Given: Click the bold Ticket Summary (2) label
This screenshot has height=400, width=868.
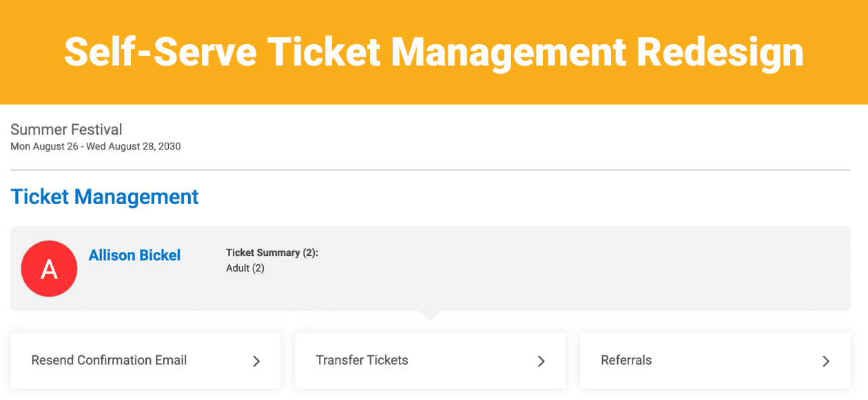Looking at the screenshot, I should (x=272, y=252).
